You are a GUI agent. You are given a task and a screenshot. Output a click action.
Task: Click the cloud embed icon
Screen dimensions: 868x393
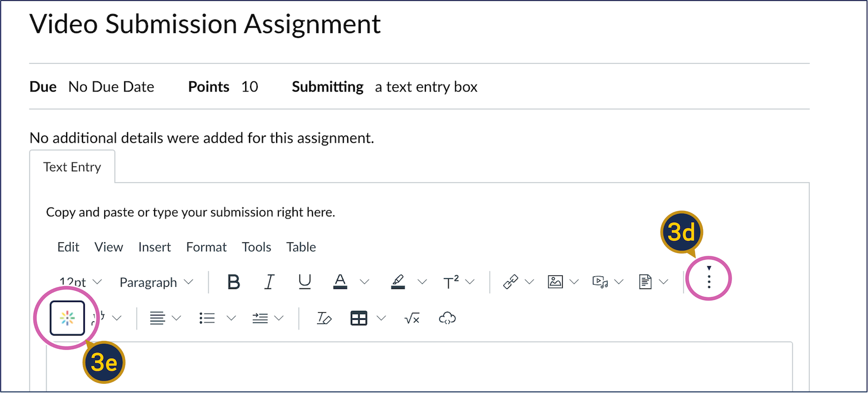tap(447, 318)
